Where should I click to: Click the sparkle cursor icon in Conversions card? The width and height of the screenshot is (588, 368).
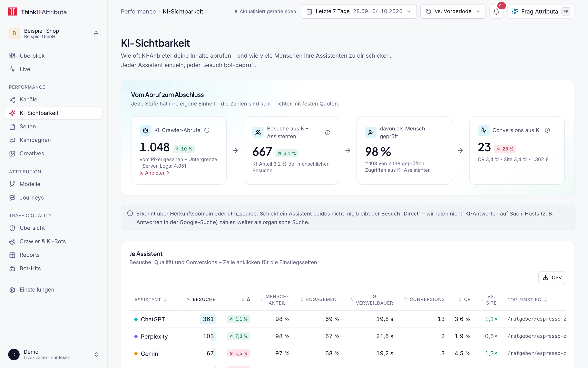pos(483,130)
